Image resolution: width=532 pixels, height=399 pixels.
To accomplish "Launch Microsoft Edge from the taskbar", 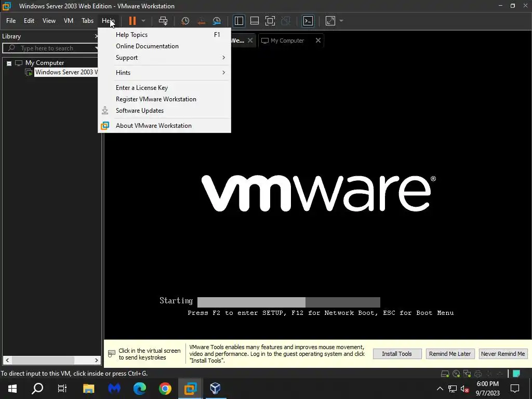I will click(x=139, y=389).
